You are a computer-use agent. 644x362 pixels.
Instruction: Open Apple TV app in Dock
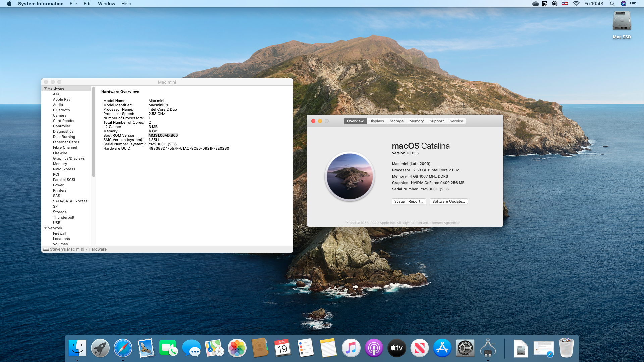[x=397, y=348]
